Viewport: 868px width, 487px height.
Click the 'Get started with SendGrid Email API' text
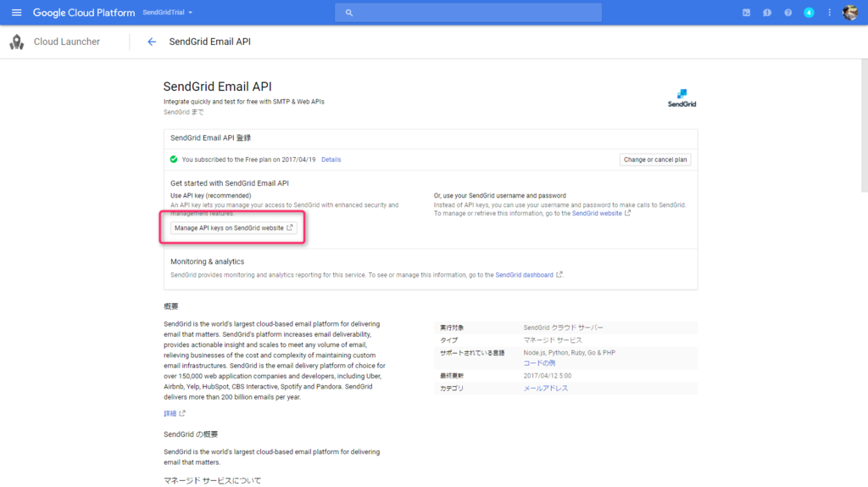point(229,182)
